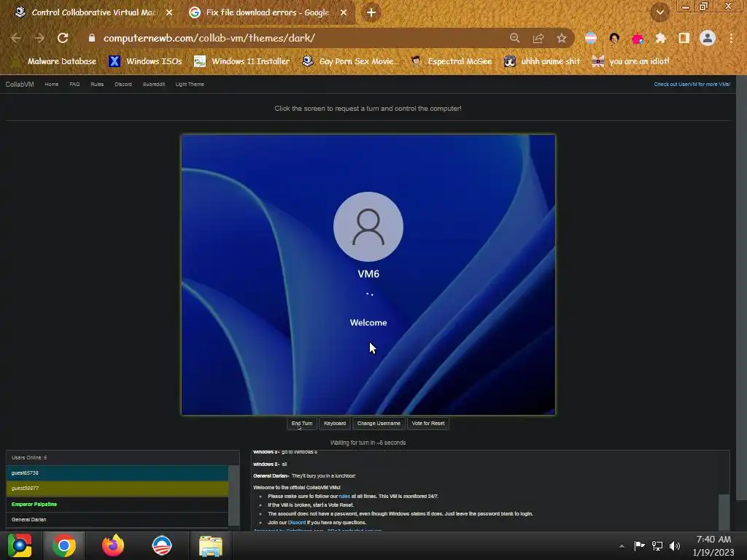The height and width of the screenshot is (560, 747).
Task: Open Espectral McGee bookmark
Action: click(452, 61)
